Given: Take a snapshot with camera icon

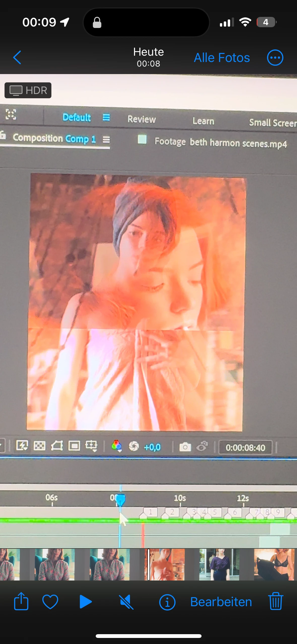Looking at the screenshot, I should tap(185, 447).
